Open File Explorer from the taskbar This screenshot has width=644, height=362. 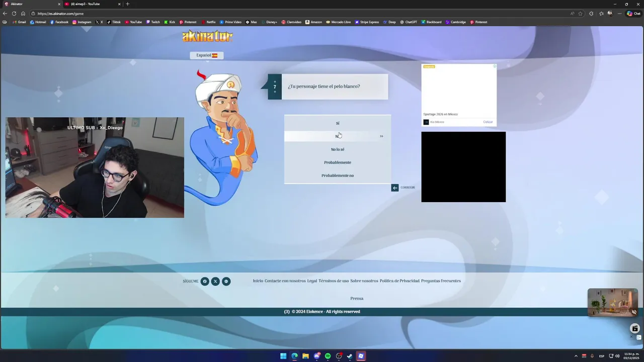(x=305, y=356)
